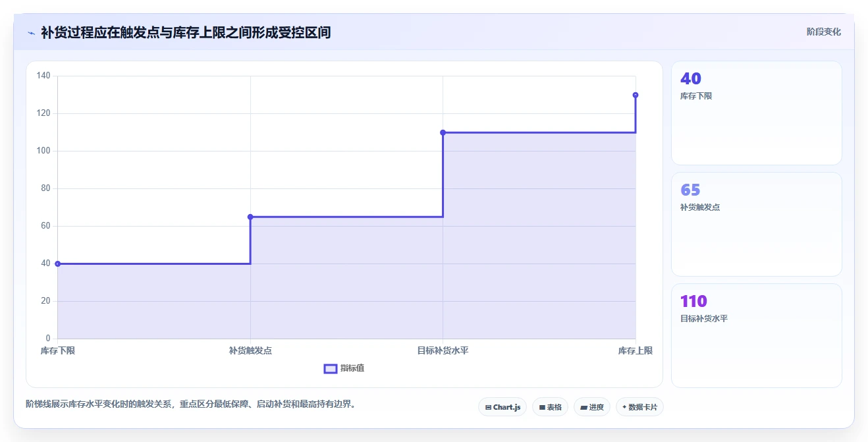Screen dimensions: 868x442
Task: Click the data point at value 65
Action: (250, 217)
